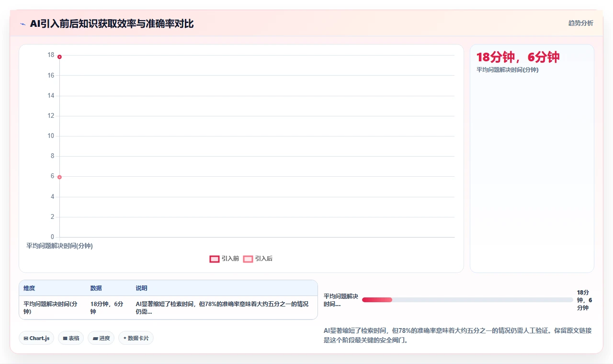Screen dimensions: 613x364
Task: Click table cell 18分钟，6分钟
Action: pos(108,307)
